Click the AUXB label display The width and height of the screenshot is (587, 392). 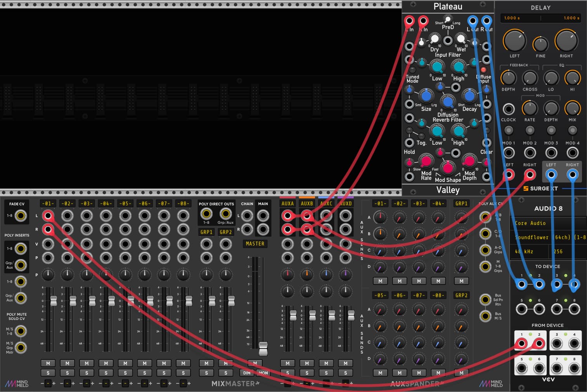(x=306, y=203)
